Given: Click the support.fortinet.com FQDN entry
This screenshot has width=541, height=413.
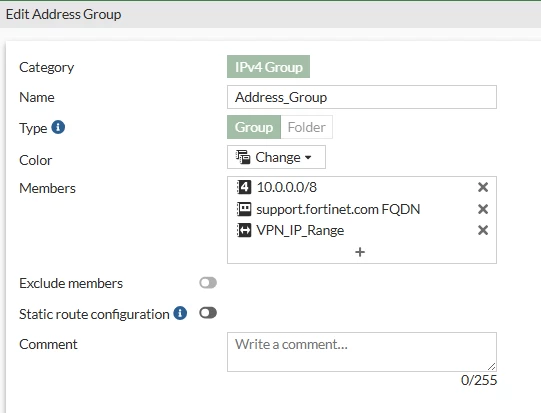Looking at the screenshot, I should tap(338, 209).
